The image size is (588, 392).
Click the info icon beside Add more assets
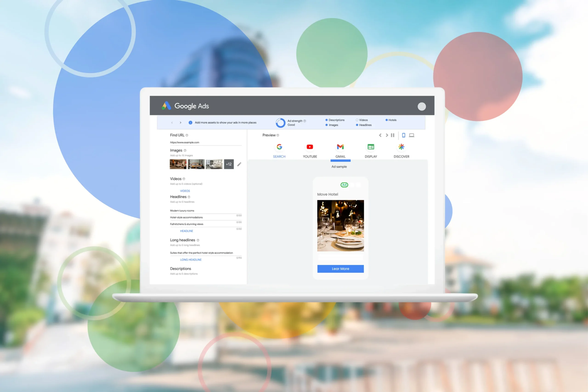[x=190, y=123]
